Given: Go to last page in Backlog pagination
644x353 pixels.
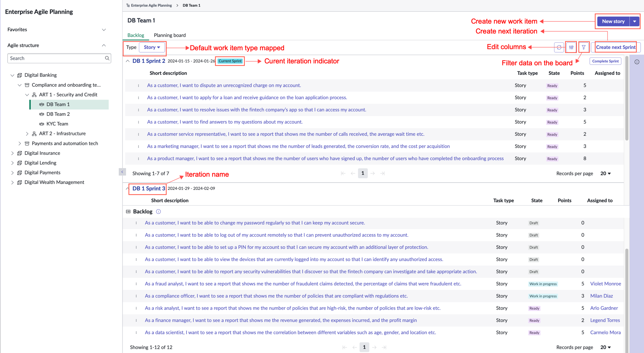Looking at the screenshot, I should (x=384, y=347).
